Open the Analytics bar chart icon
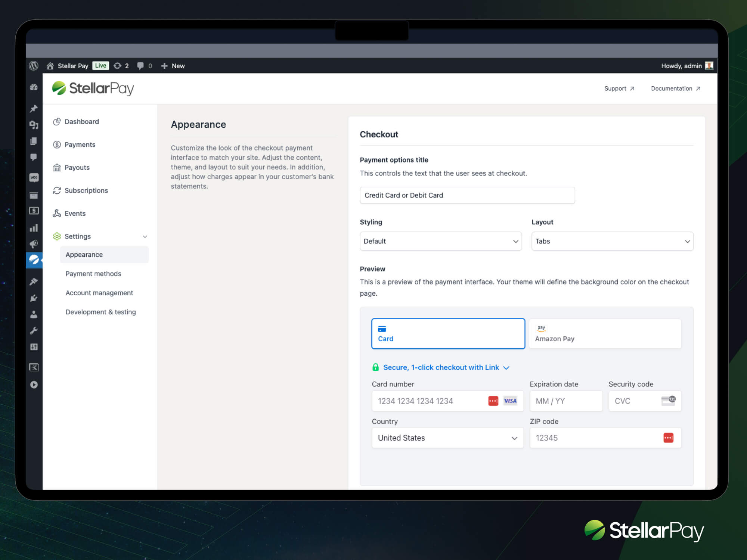The height and width of the screenshot is (560, 747). [x=34, y=228]
